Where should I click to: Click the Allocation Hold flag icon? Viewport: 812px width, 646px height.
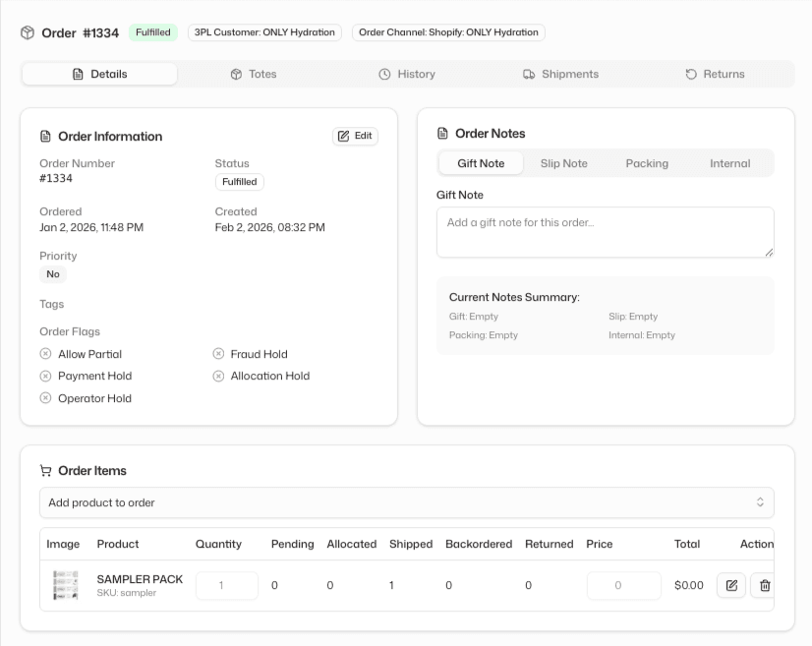tap(218, 376)
